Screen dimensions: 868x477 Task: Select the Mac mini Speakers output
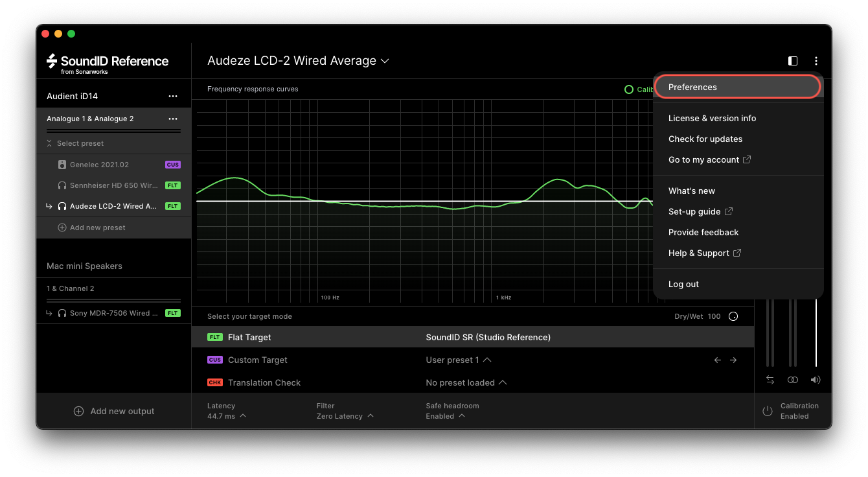(x=84, y=266)
